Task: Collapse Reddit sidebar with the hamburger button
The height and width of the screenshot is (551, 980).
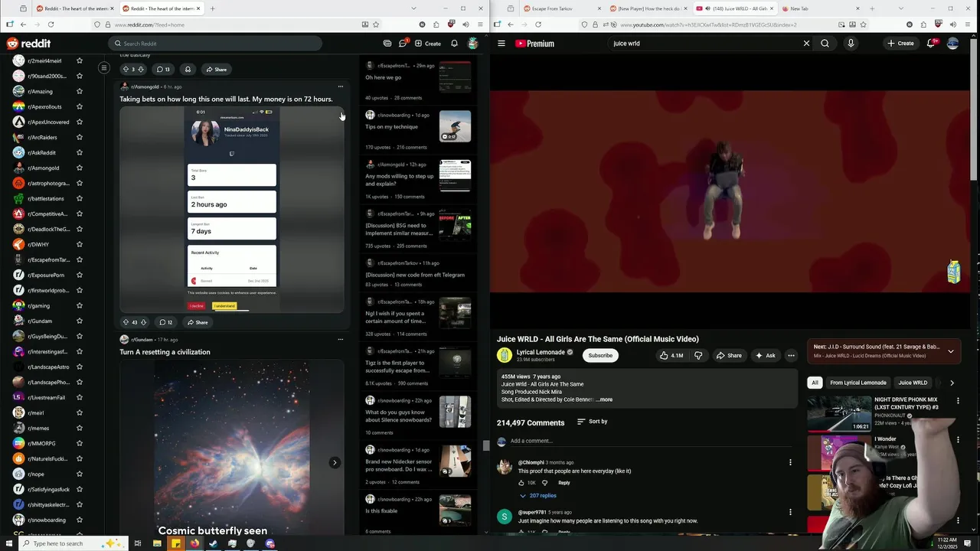Action: coord(104,68)
